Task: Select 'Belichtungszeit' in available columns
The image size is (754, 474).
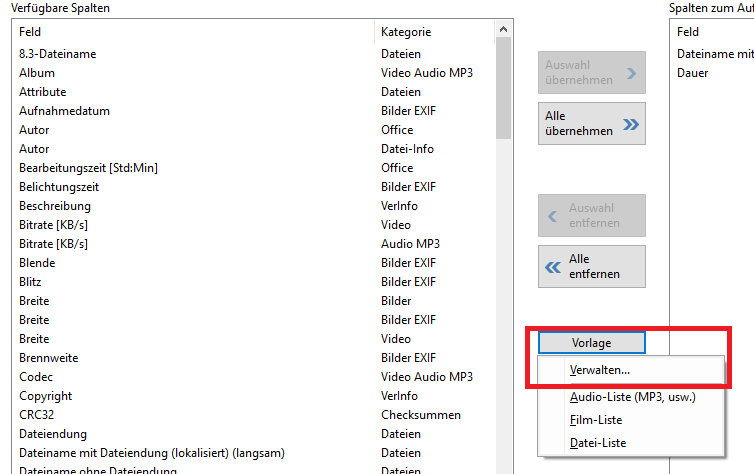Action: 61,187
